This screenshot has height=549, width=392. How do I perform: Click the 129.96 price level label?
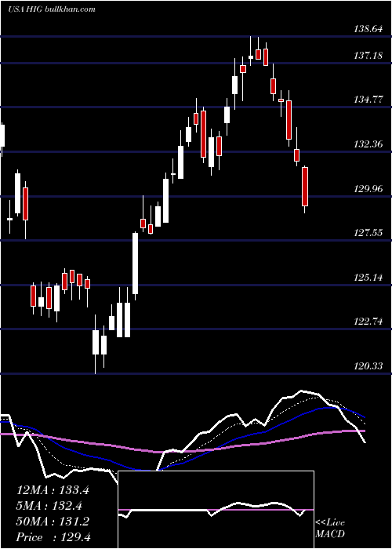(x=368, y=189)
